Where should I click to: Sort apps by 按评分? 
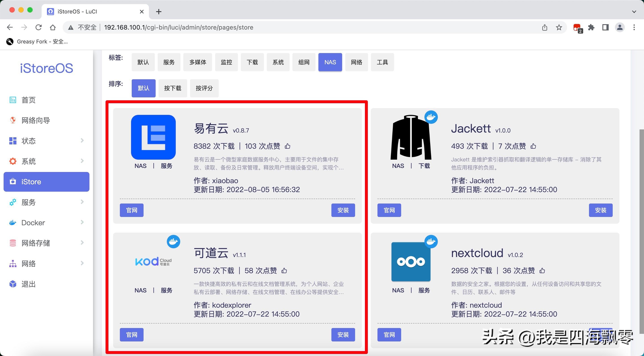[204, 88]
